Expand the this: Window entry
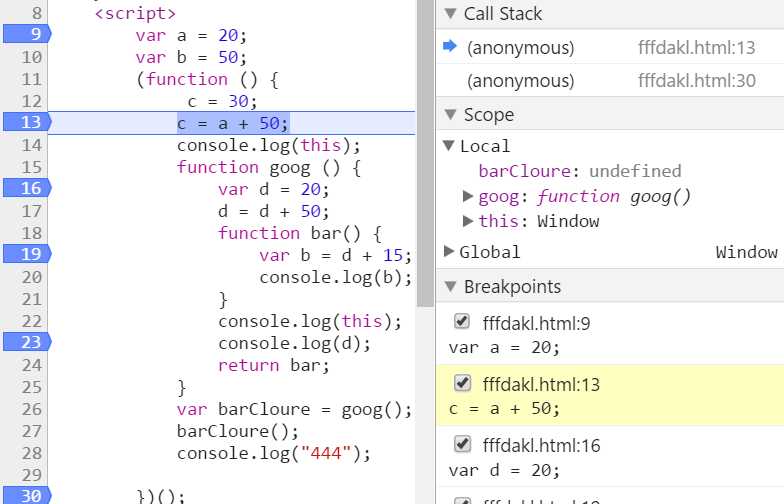The height and width of the screenshot is (504, 784). 468,221
